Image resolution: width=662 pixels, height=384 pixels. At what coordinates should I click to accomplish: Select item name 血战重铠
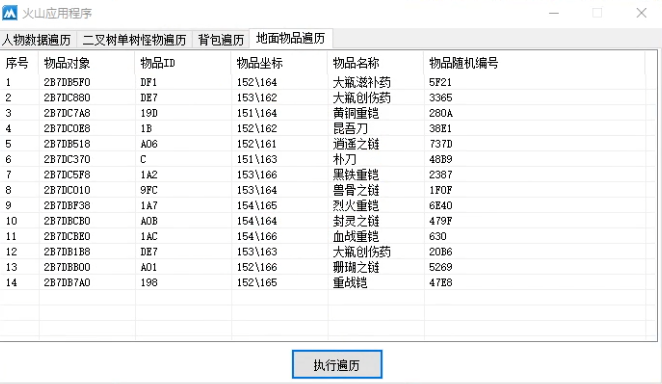click(x=356, y=236)
